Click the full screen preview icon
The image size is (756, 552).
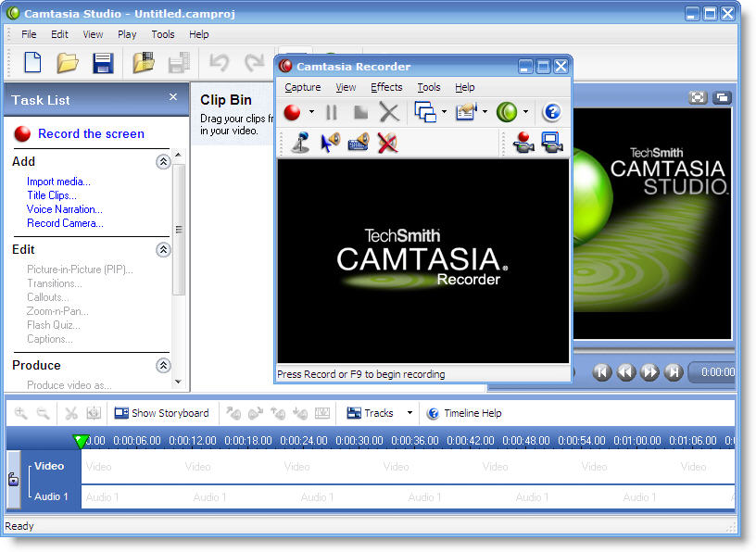click(698, 98)
